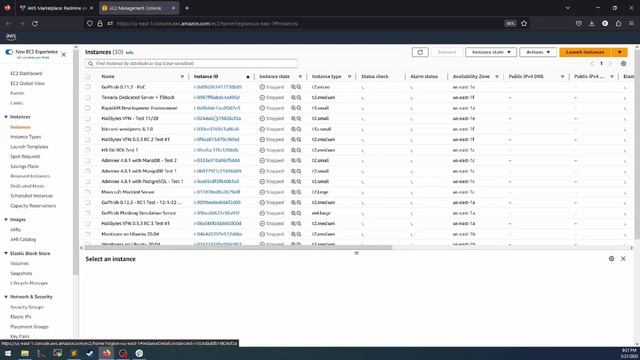Select checkbox for GoPhish 0.11.2 - PoC

click(x=88, y=87)
